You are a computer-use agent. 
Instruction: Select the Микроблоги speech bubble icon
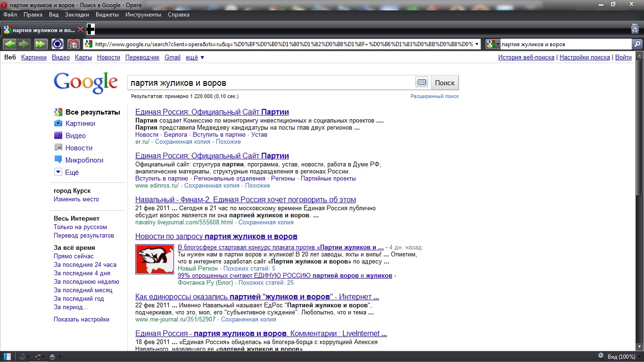tap(58, 160)
